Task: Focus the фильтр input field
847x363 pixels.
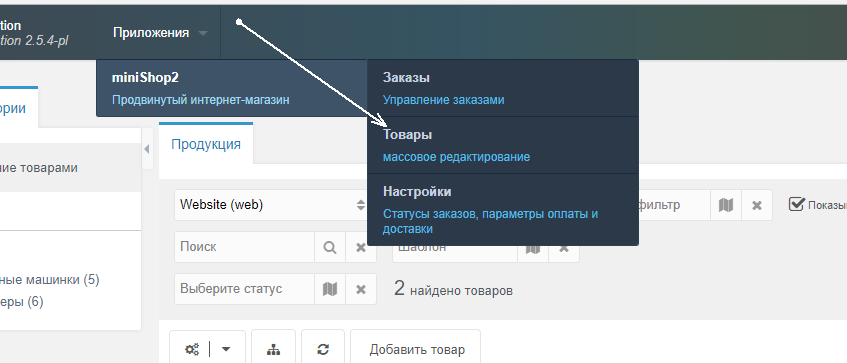Action: pyautogui.click(x=674, y=205)
